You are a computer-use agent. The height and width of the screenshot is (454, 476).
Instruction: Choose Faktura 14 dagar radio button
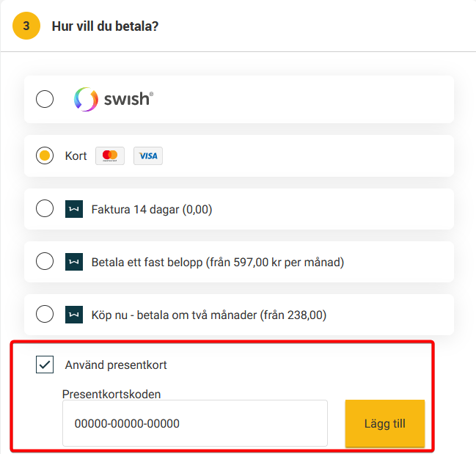[45, 209]
